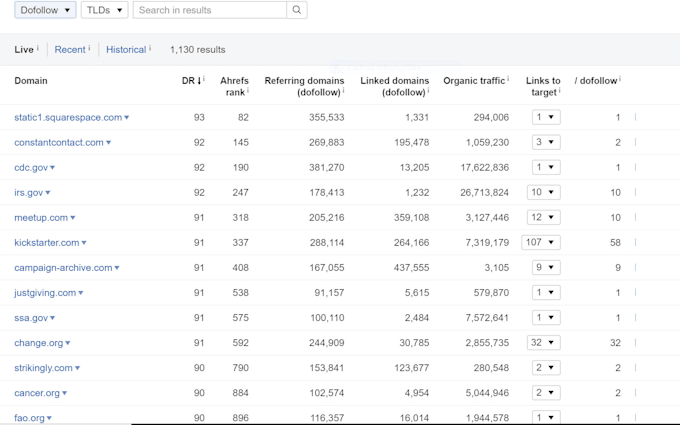Click info icon beside / dofollow header
Screen dimensions: 680x425
619,80
